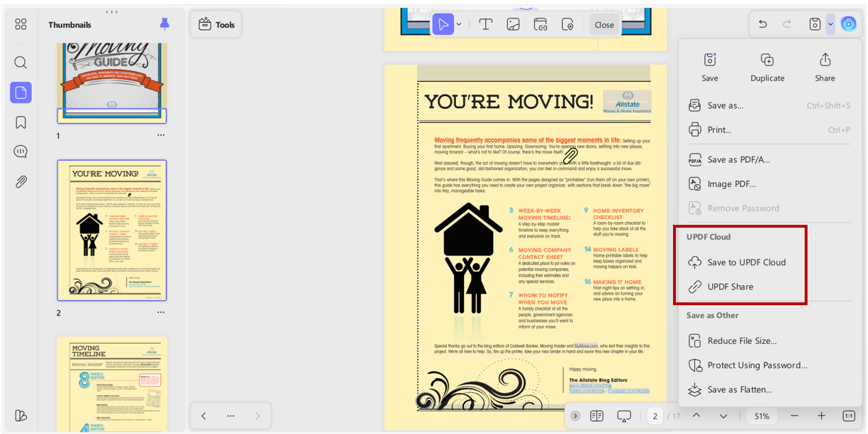Click Duplicate in the dropdown panel
The image size is (868, 434).
click(x=768, y=68)
